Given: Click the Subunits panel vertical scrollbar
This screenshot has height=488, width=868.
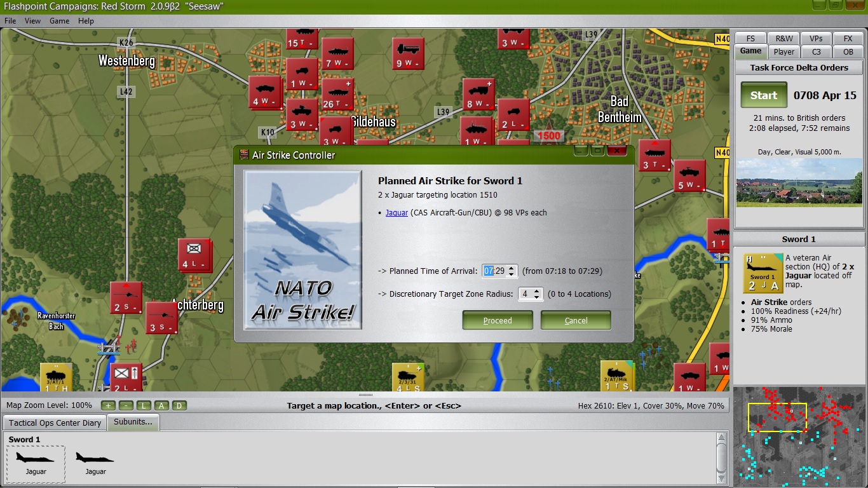Looking at the screenshot, I should coord(721,457).
